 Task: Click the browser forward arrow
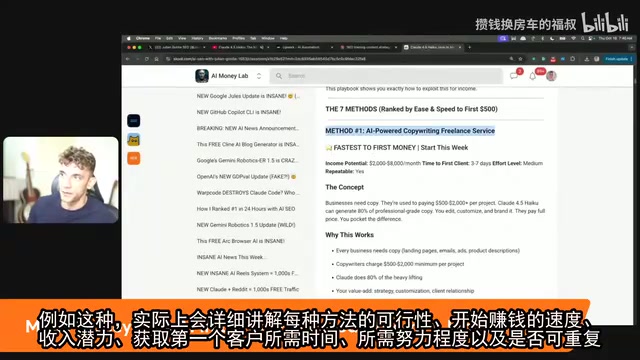(137, 59)
